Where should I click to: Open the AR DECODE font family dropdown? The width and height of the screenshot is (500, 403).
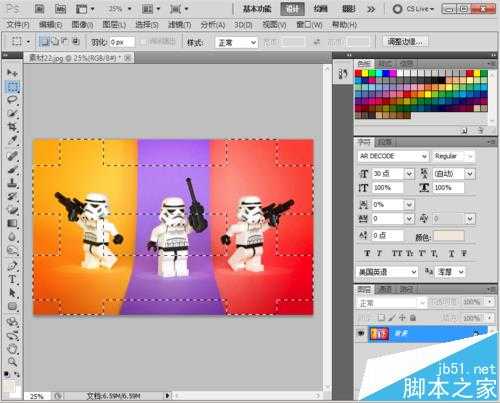click(x=424, y=156)
